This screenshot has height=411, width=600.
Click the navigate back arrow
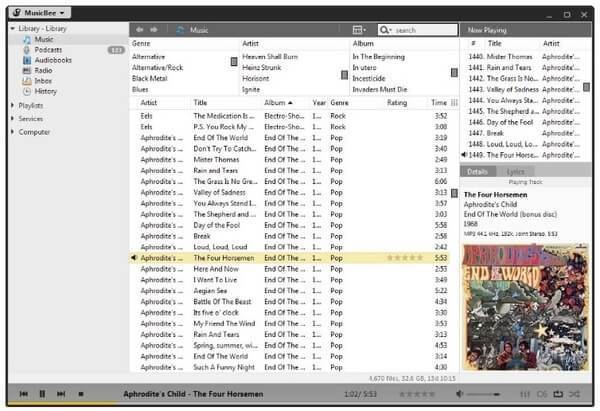click(x=140, y=30)
